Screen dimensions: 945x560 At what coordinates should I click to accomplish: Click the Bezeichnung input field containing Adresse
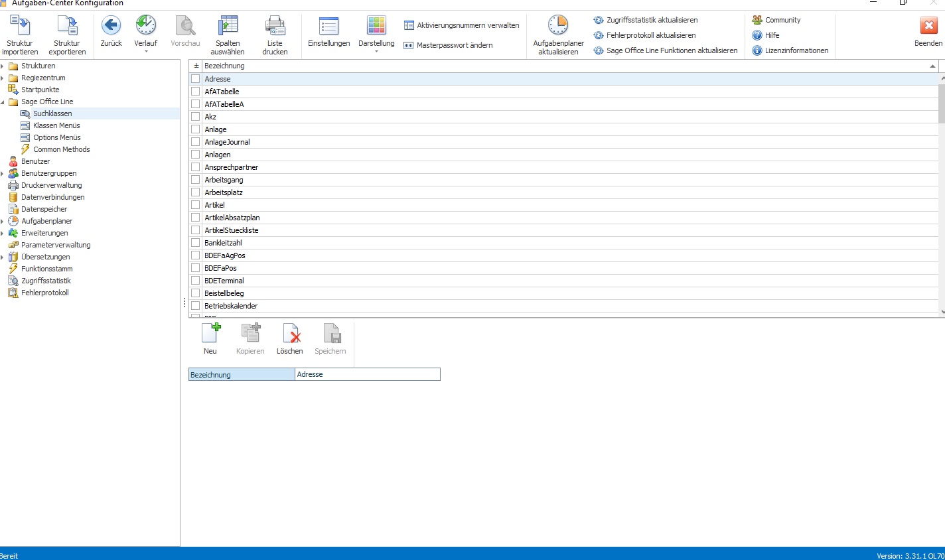click(368, 374)
